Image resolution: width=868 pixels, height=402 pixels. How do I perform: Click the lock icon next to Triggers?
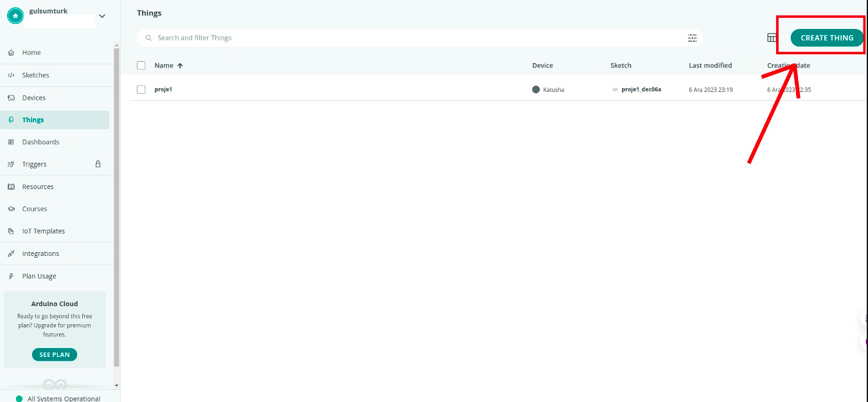click(x=98, y=164)
